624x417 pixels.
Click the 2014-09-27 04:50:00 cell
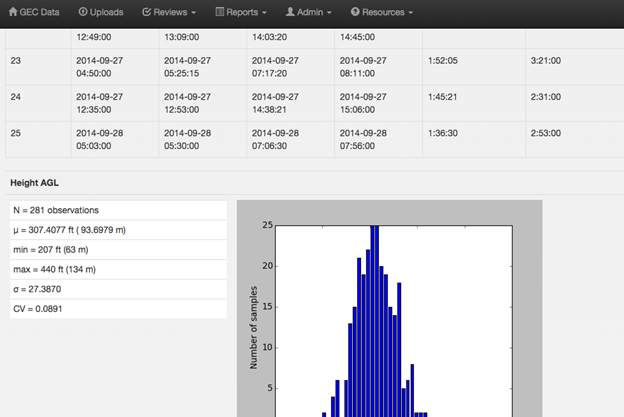point(115,67)
